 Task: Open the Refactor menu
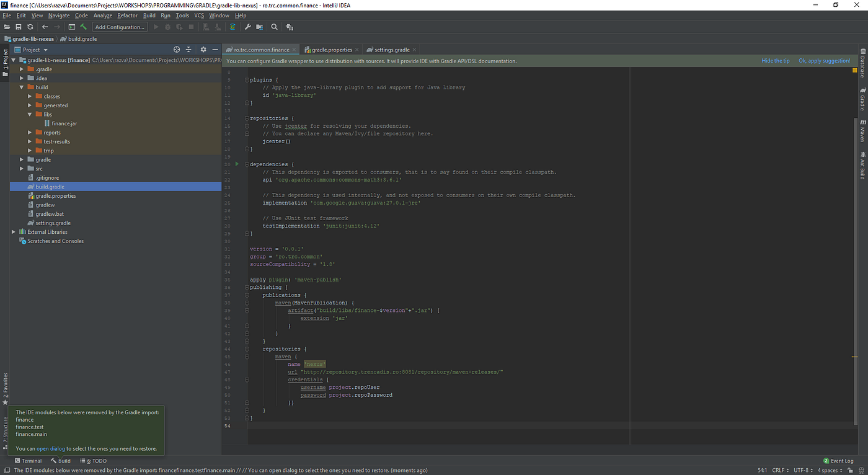(x=127, y=16)
